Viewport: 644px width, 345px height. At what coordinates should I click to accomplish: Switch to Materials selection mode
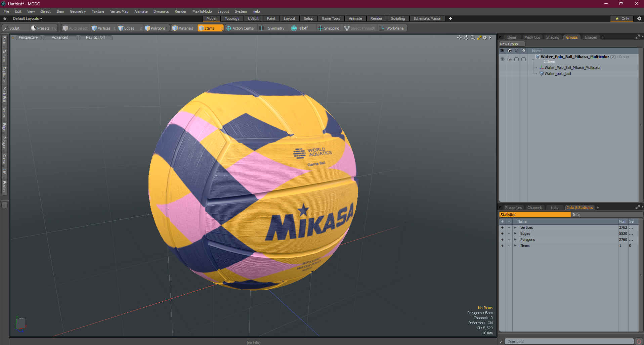[183, 28]
